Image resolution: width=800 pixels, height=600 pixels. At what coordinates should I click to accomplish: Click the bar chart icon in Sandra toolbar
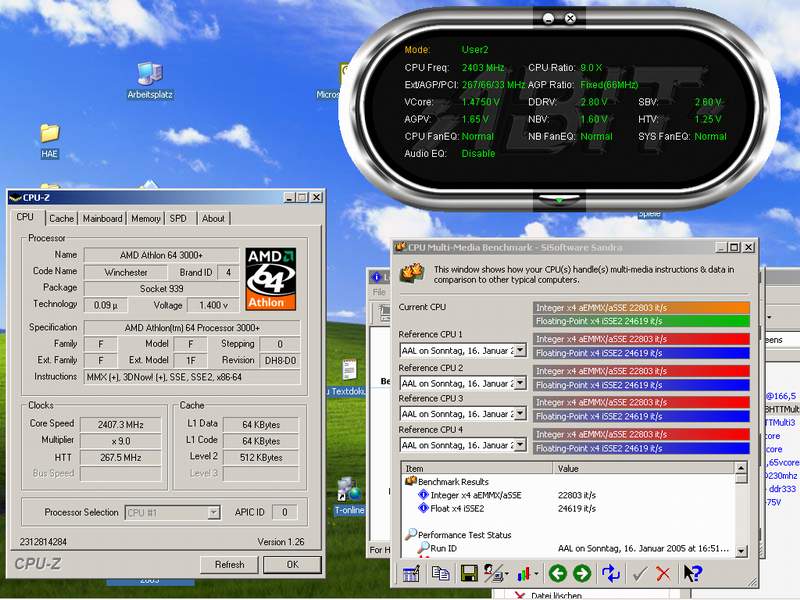tap(524, 574)
